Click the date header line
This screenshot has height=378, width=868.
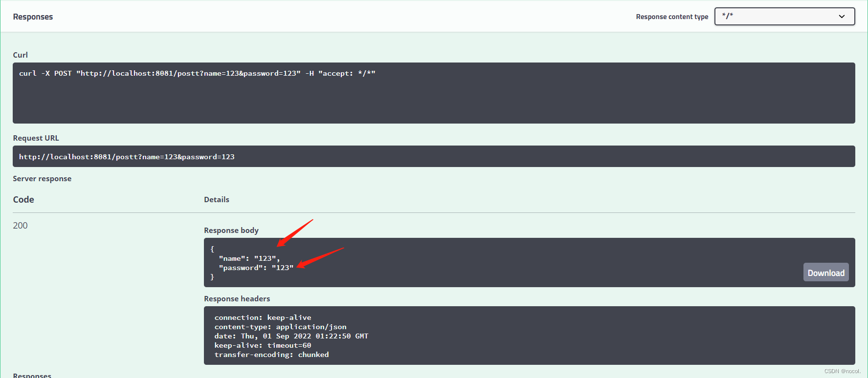[291, 336]
